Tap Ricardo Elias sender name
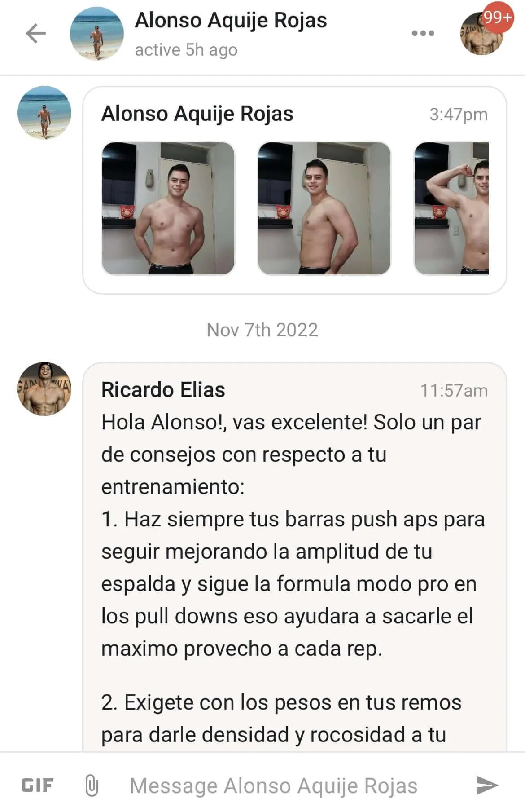This screenshot has height=812, width=525. pyautogui.click(x=163, y=389)
